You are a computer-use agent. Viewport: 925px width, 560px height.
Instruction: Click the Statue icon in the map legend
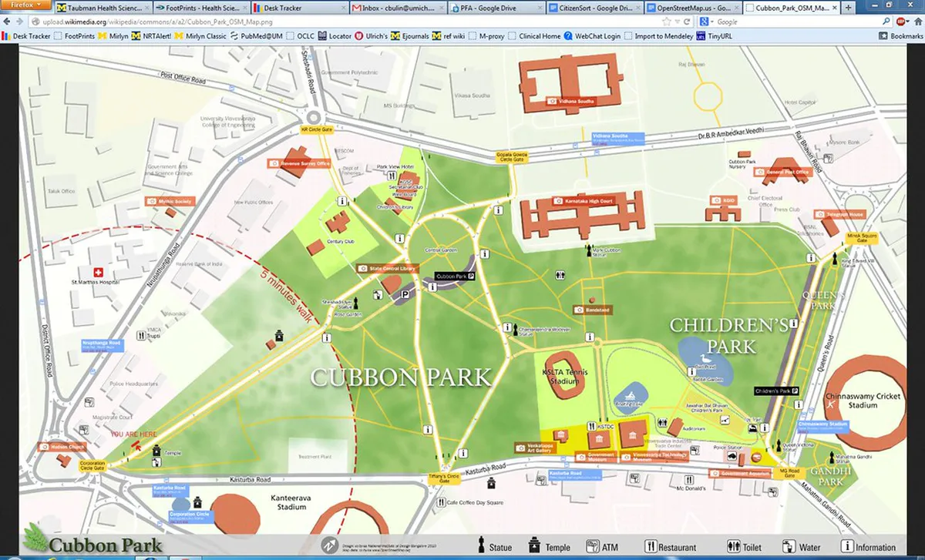(483, 545)
